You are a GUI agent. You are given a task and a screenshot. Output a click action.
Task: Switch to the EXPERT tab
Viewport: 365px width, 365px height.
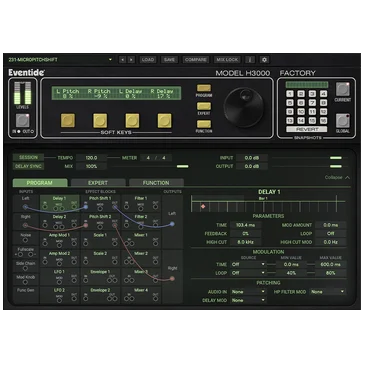click(98, 183)
